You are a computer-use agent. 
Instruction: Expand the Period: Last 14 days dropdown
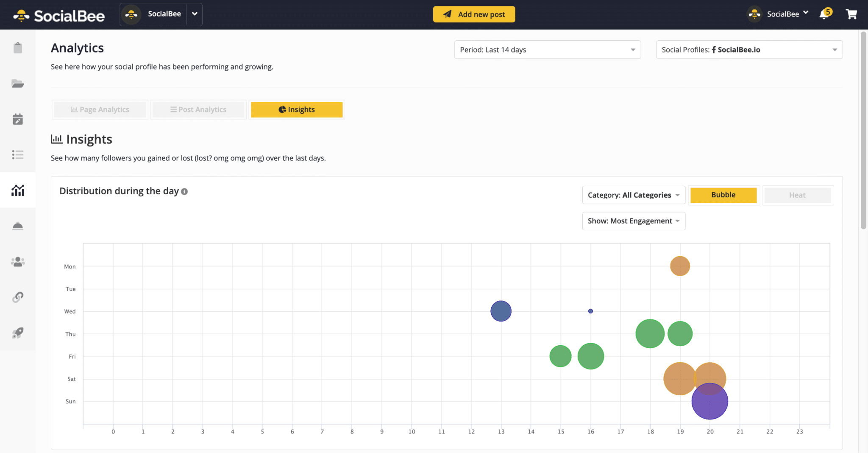click(x=547, y=50)
